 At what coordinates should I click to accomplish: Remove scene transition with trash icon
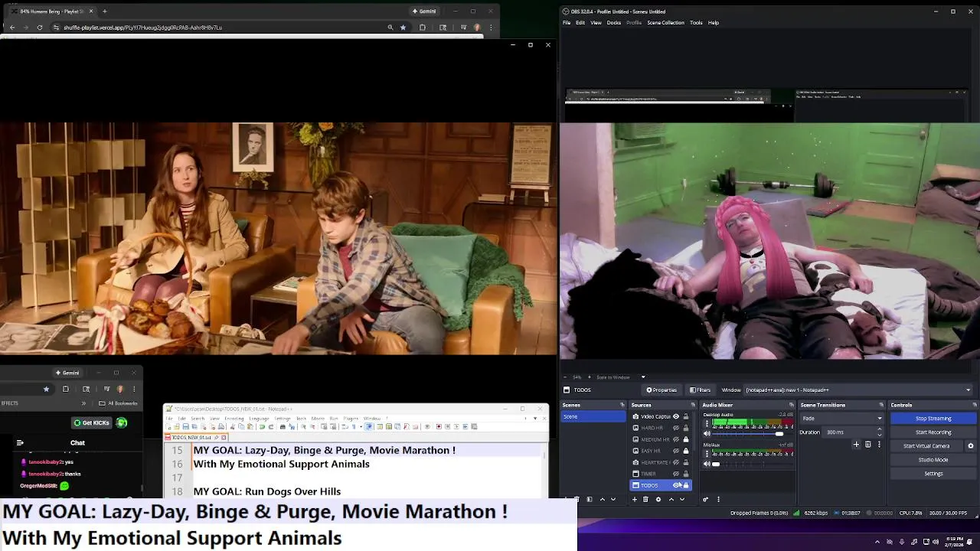pyautogui.click(x=867, y=445)
